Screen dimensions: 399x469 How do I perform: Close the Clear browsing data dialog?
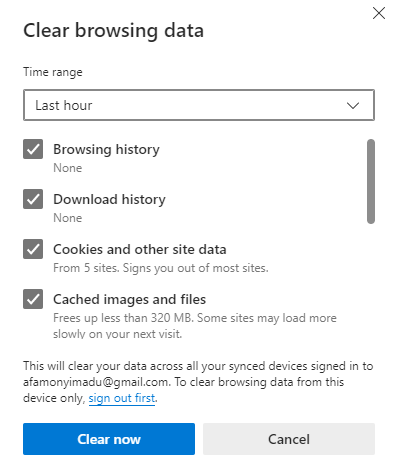point(379,14)
